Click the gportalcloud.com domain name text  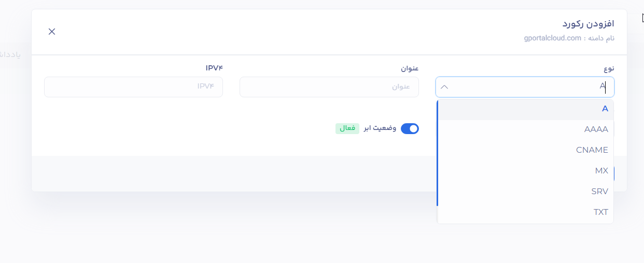coord(553,38)
